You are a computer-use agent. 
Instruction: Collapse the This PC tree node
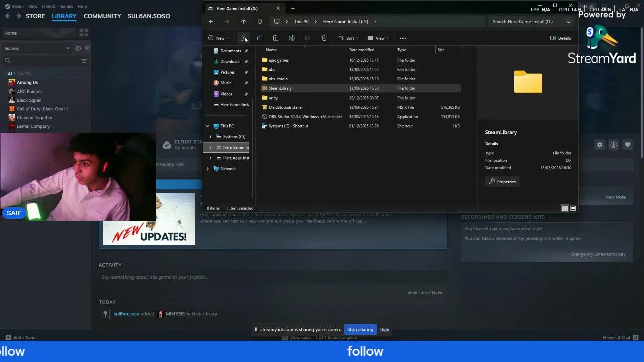(x=208, y=126)
